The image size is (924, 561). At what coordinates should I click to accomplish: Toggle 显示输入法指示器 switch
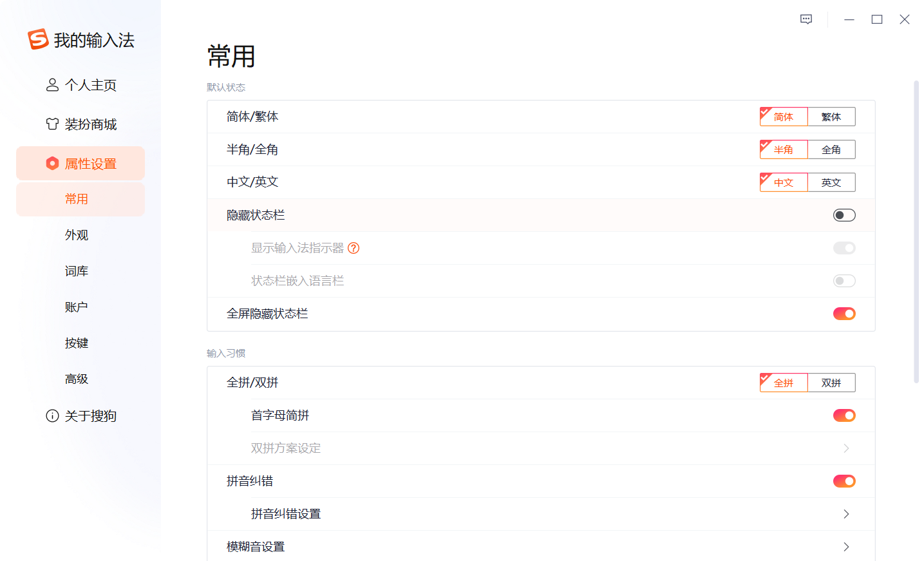tap(844, 248)
